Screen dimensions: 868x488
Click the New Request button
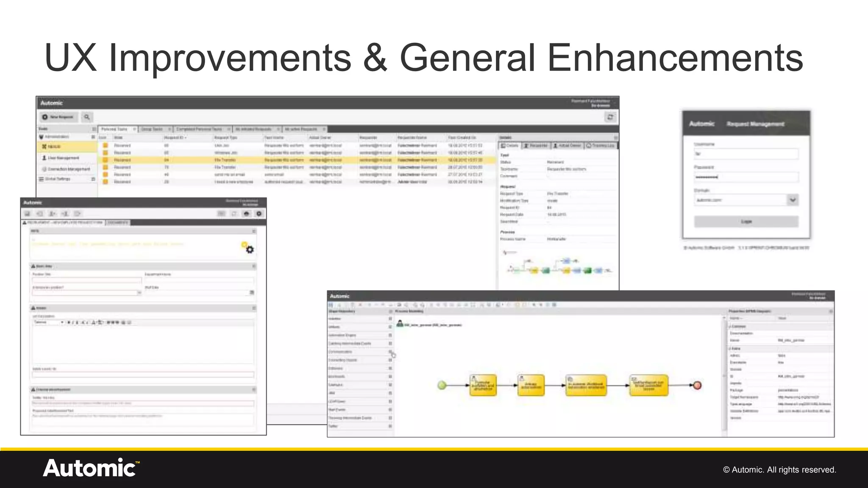click(x=58, y=117)
